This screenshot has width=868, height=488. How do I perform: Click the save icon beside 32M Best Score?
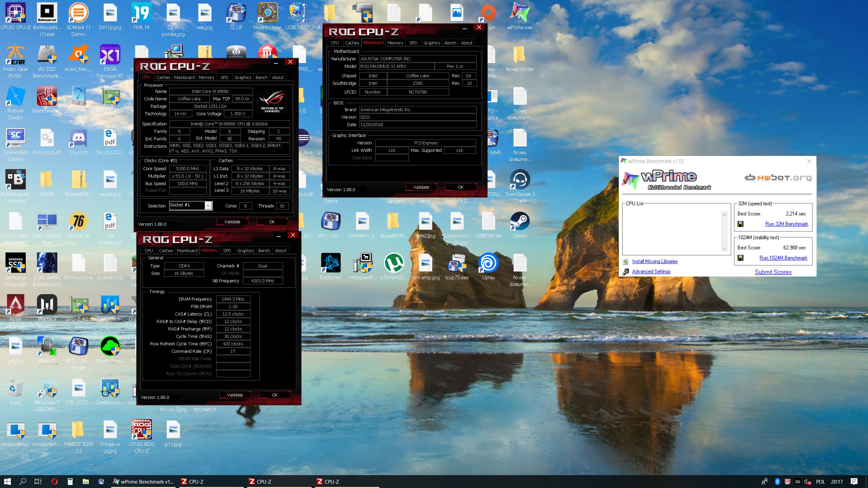coord(741,224)
